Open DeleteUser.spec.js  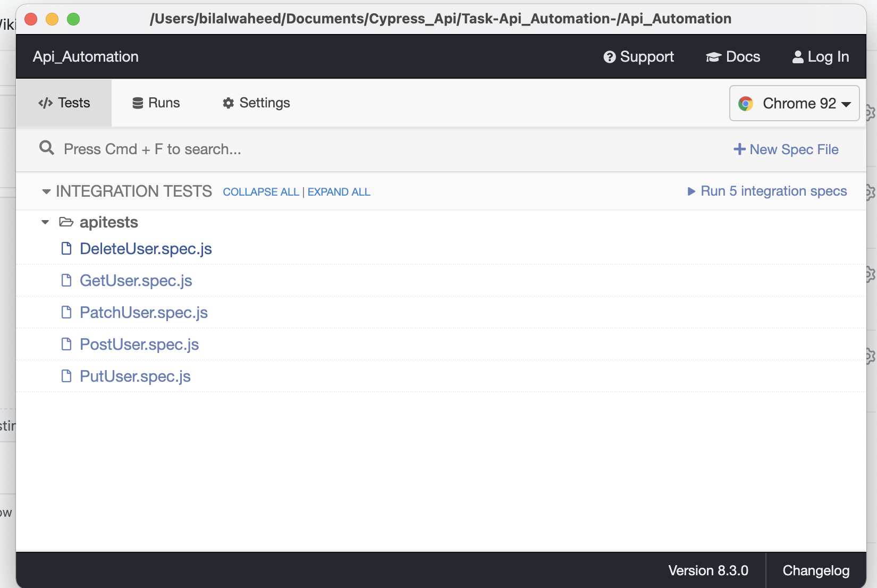tap(146, 249)
